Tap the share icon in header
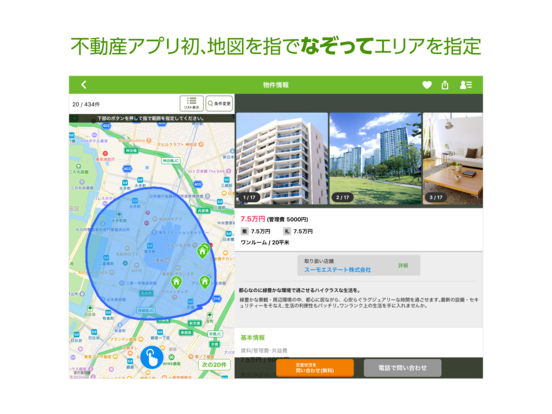The width and height of the screenshot is (552, 414). 445,85
